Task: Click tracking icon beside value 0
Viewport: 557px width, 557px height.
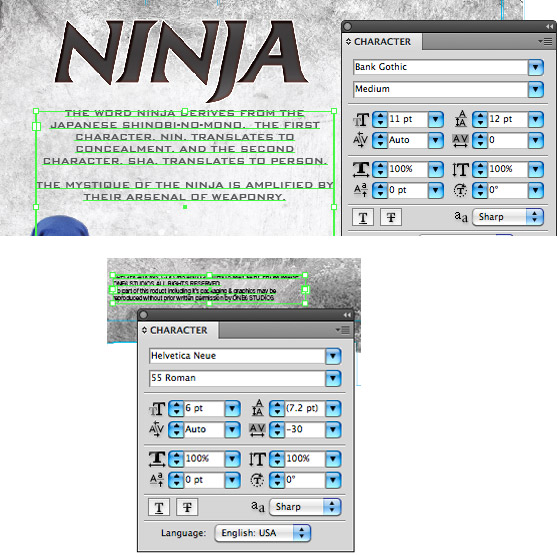Action: [460, 141]
